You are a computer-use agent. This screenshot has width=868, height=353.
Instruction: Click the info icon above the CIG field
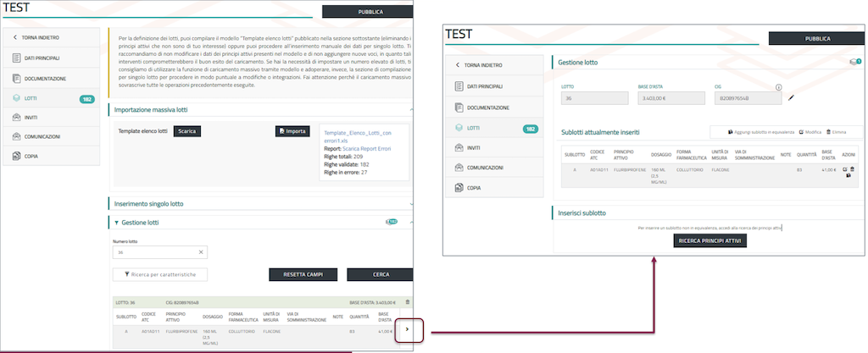point(778,86)
